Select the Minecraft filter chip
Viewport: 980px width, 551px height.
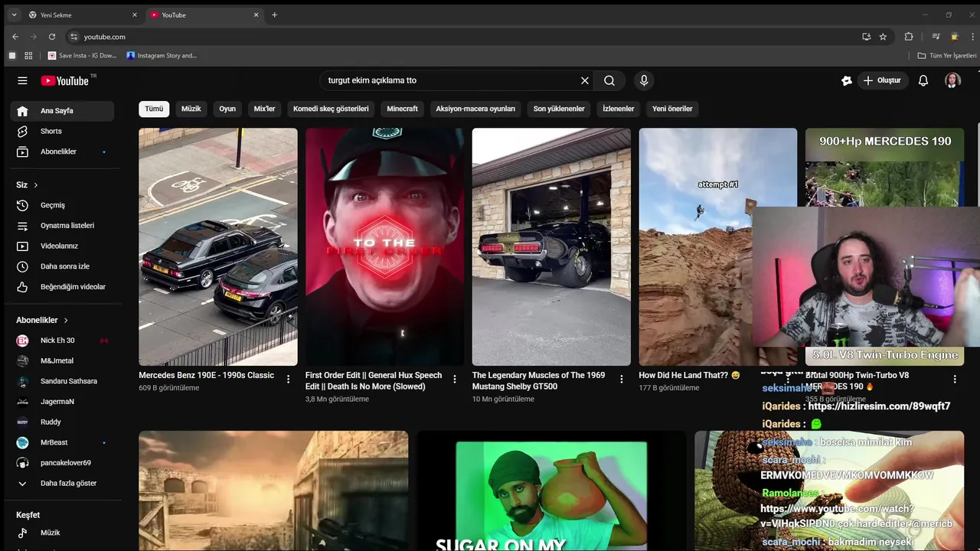(x=402, y=109)
